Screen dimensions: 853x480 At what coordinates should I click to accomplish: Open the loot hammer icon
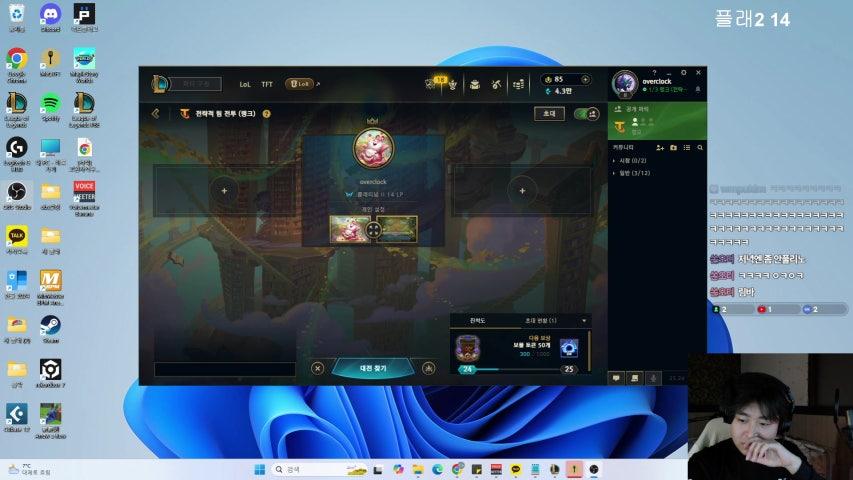(496, 84)
